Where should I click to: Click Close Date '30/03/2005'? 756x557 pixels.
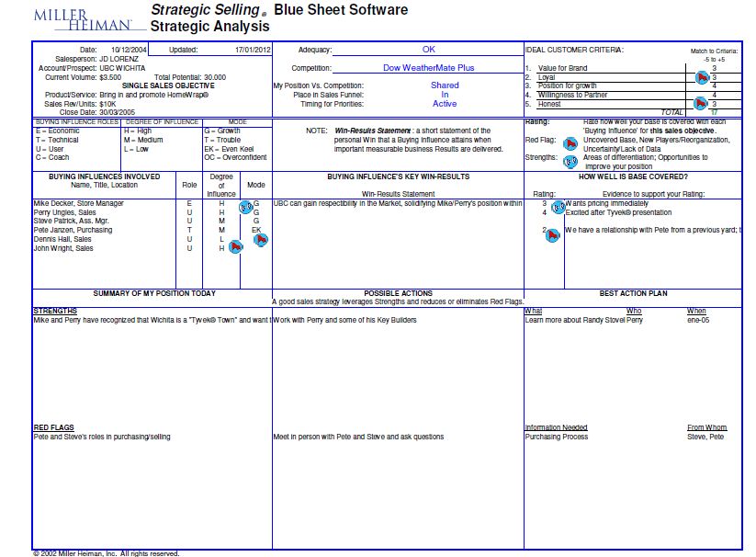(x=118, y=112)
